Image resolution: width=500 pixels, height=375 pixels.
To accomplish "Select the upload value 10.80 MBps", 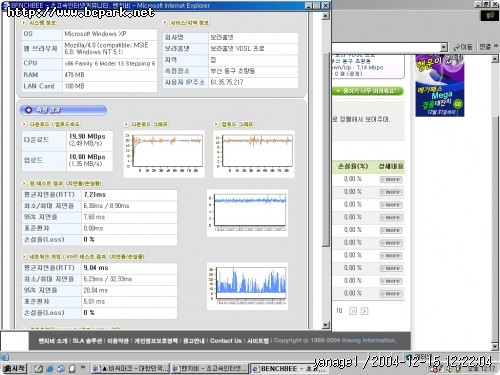I will [x=87, y=157].
